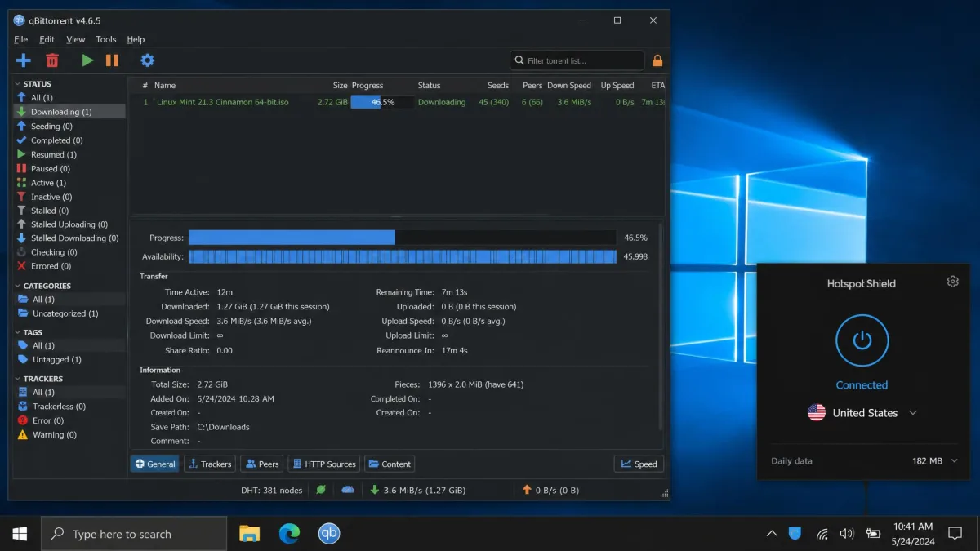Open the File menu
The height and width of the screenshot is (551, 980).
[21, 39]
